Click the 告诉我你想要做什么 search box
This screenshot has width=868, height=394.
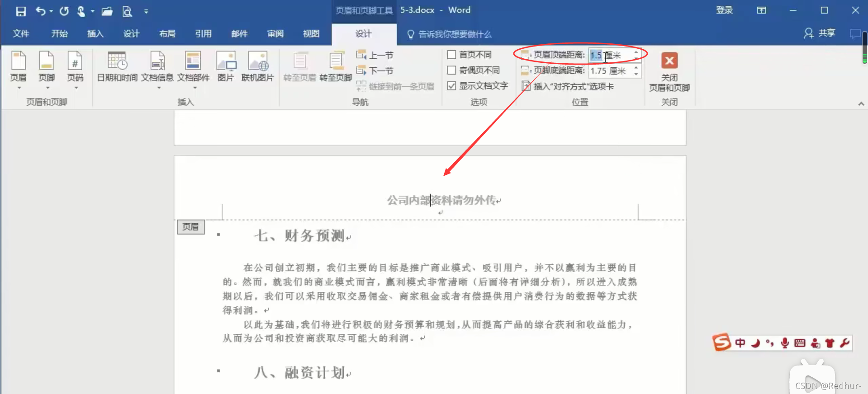tap(449, 34)
